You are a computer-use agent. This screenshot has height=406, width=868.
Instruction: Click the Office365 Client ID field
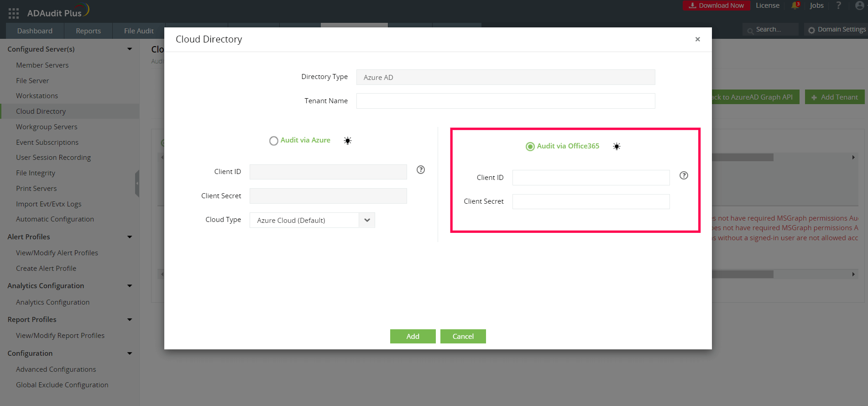pos(591,178)
